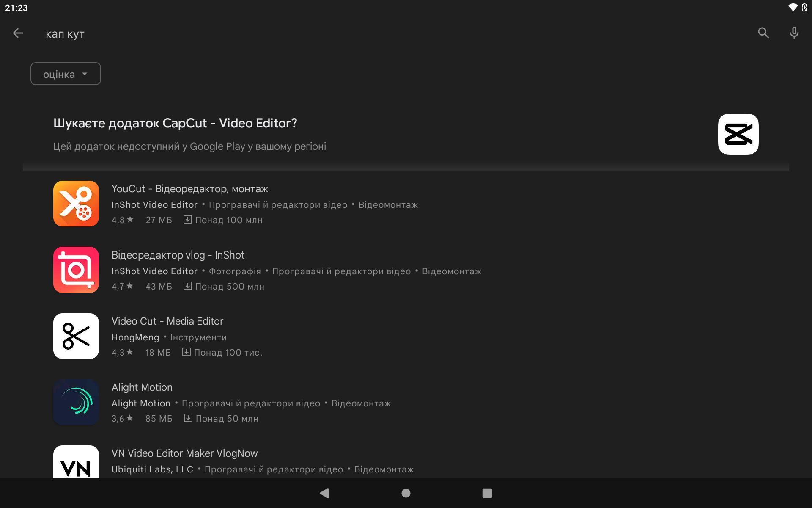
Task: Click the 4,3 star rating of Video Cut
Action: click(123, 353)
